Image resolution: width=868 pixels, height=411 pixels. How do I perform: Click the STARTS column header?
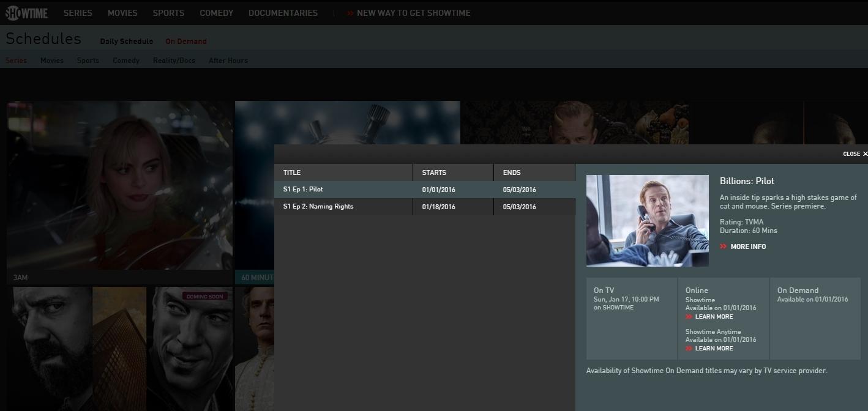(x=454, y=172)
